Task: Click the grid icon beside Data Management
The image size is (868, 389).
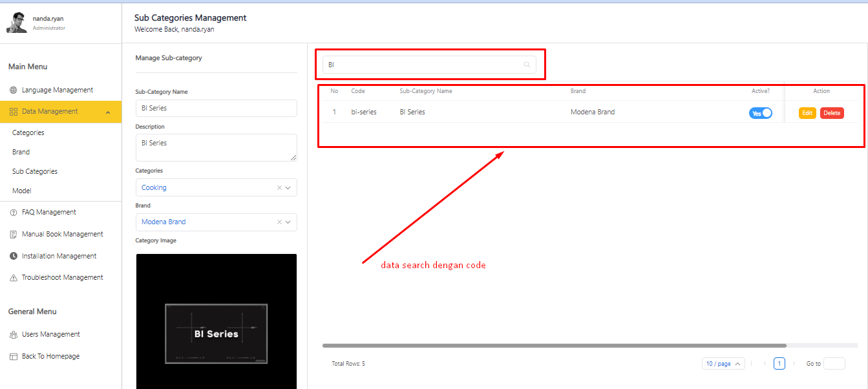Action: (14, 112)
